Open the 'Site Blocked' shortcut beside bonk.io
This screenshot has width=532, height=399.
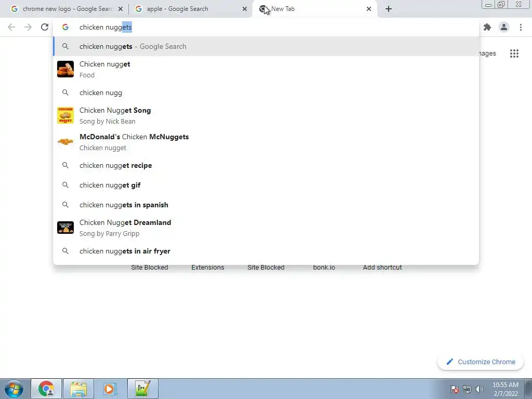pos(266,268)
